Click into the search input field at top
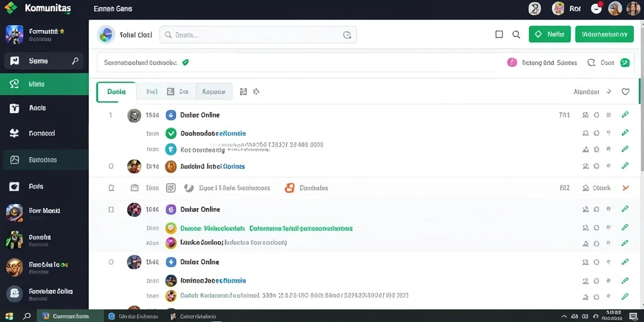Image resolution: width=644 pixels, height=322 pixels. 258,35
